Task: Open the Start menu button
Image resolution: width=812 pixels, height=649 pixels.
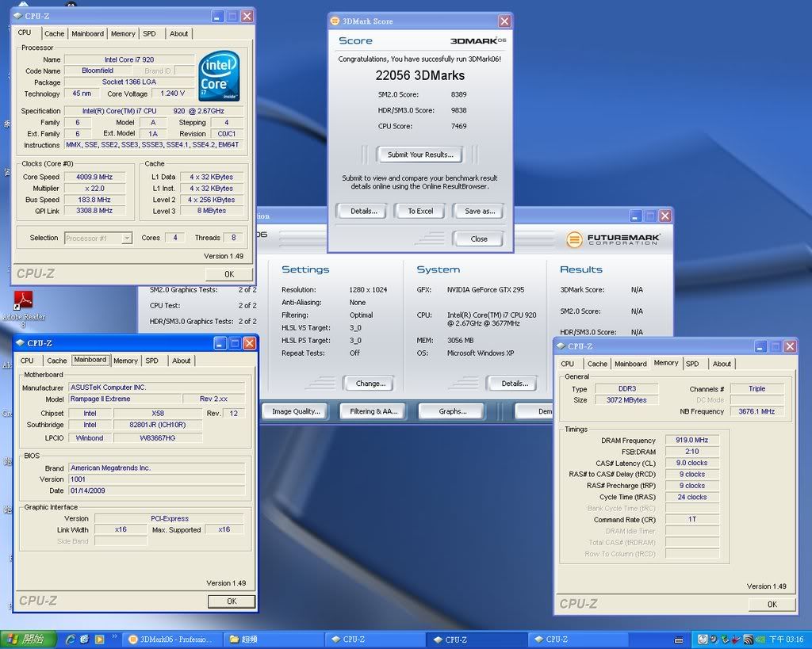Action: pyautogui.click(x=26, y=639)
